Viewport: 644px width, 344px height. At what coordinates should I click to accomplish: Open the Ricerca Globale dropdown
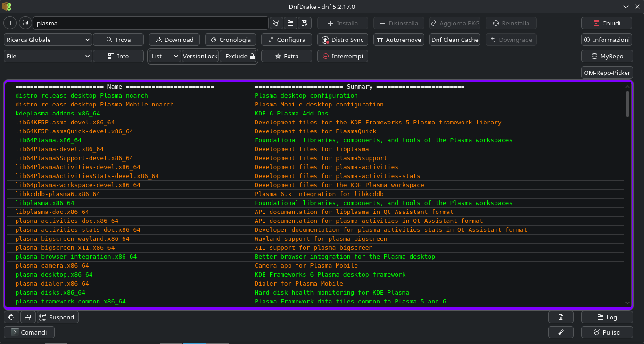pos(48,40)
